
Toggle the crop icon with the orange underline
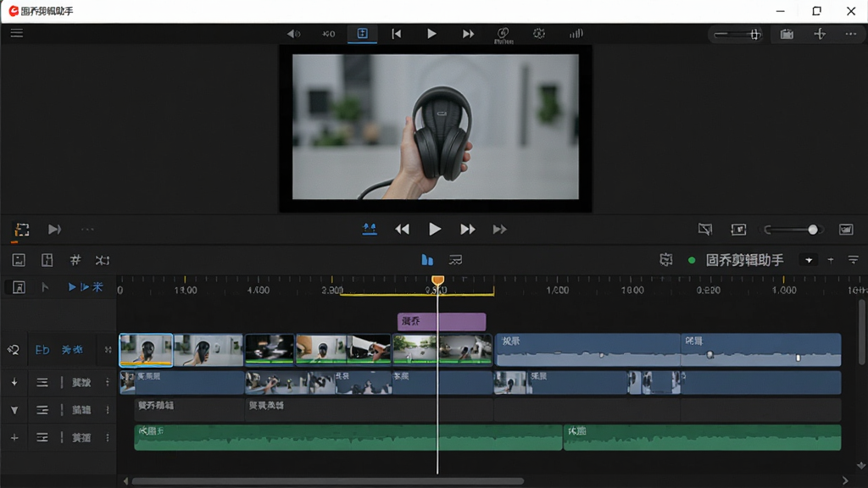[21, 230]
